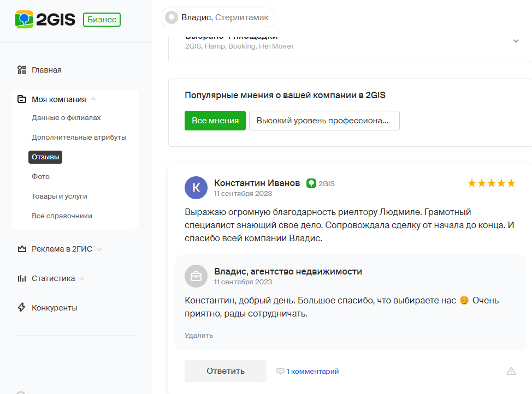The height and width of the screenshot is (394, 532).
Task: Click the five-star rating of the review
Action: pyautogui.click(x=491, y=183)
